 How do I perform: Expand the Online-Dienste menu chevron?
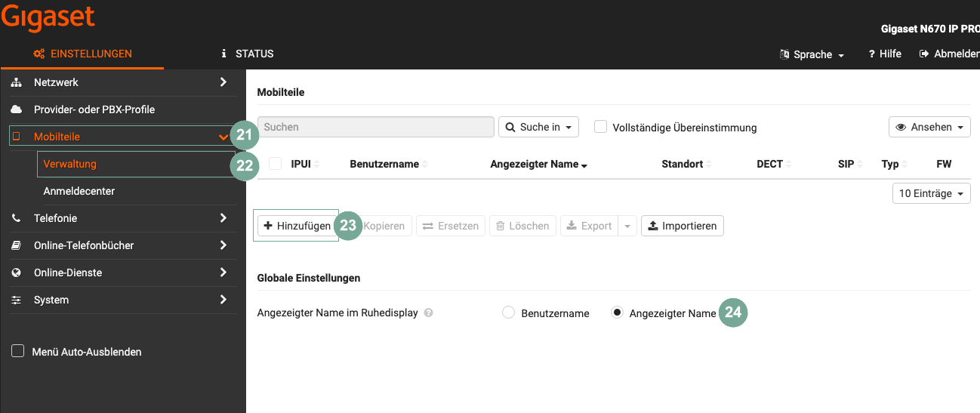click(x=223, y=273)
